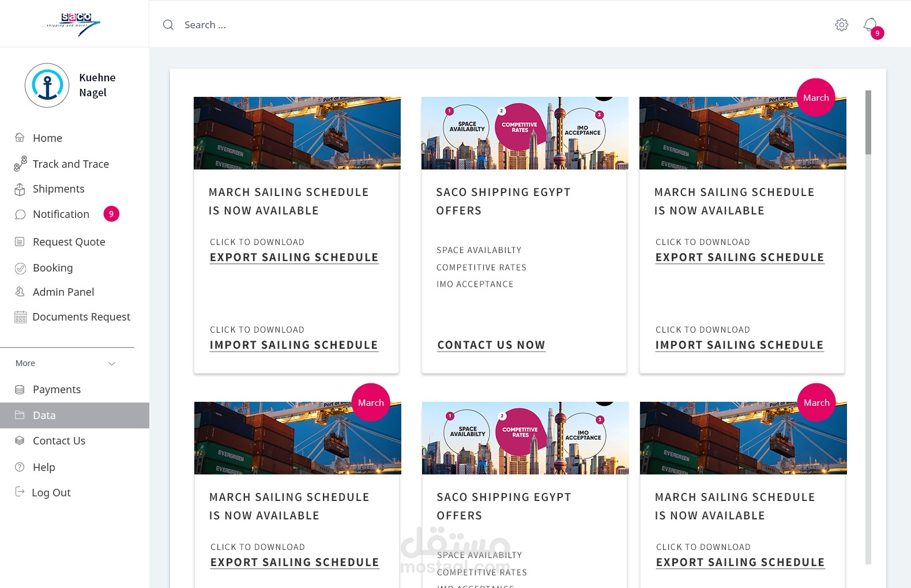Click top-left March Sailing Schedule heading
The width and height of the screenshot is (911, 588).
point(288,201)
